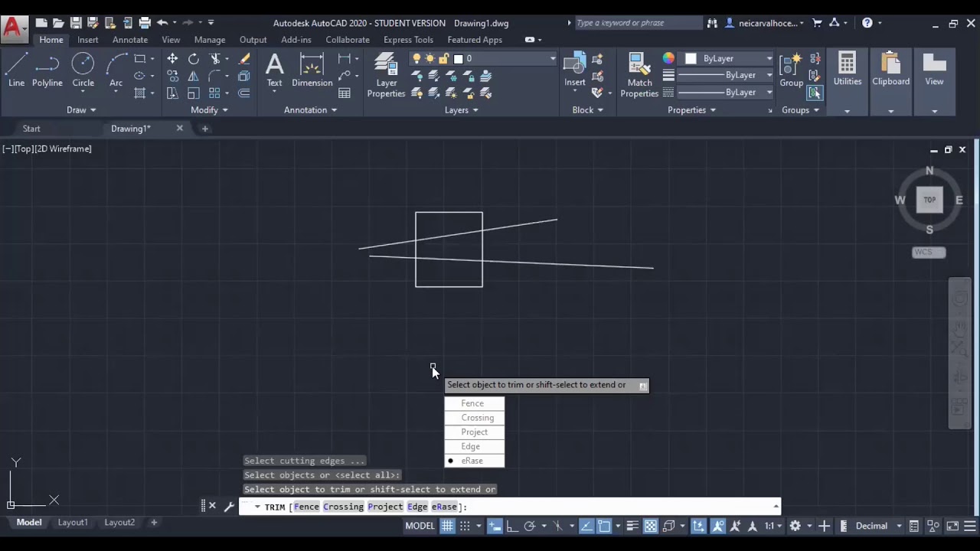Toggle transparency display in status bar

[x=650, y=526]
